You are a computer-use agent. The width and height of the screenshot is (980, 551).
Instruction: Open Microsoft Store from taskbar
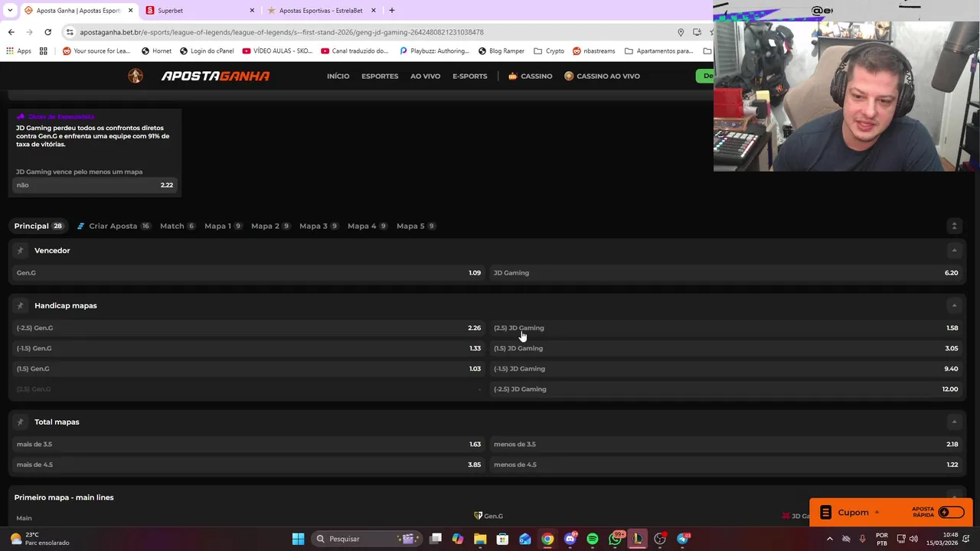click(502, 539)
